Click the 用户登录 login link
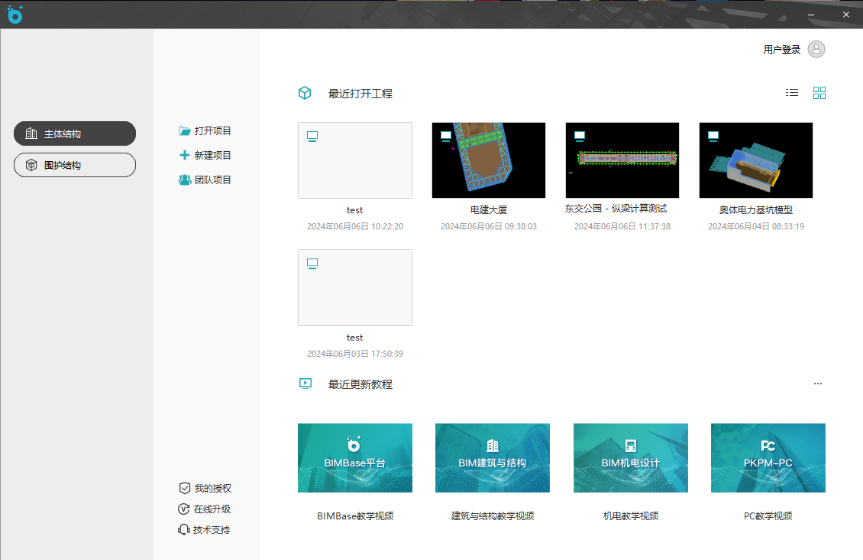This screenshot has width=863, height=560. (781, 49)
